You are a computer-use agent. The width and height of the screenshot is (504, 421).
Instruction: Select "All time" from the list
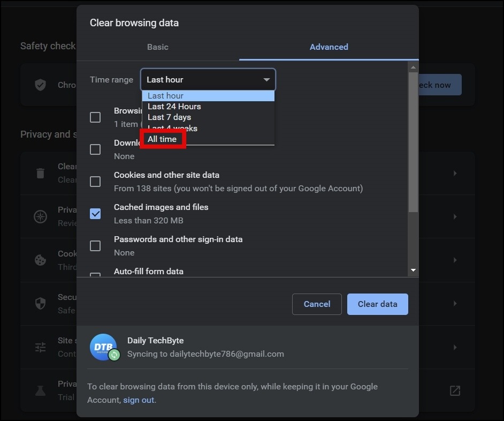pyautogui.click(x=162, y=139)
